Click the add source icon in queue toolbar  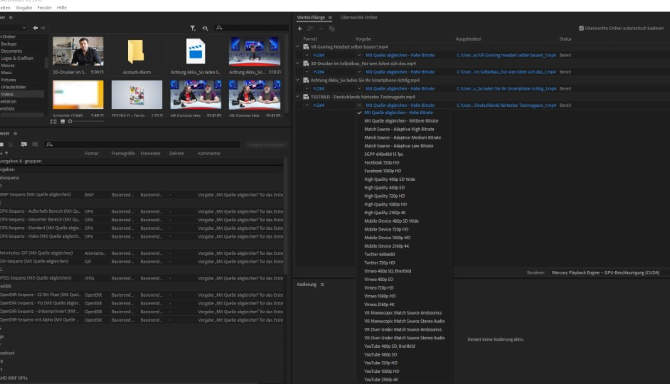point(300,29)
